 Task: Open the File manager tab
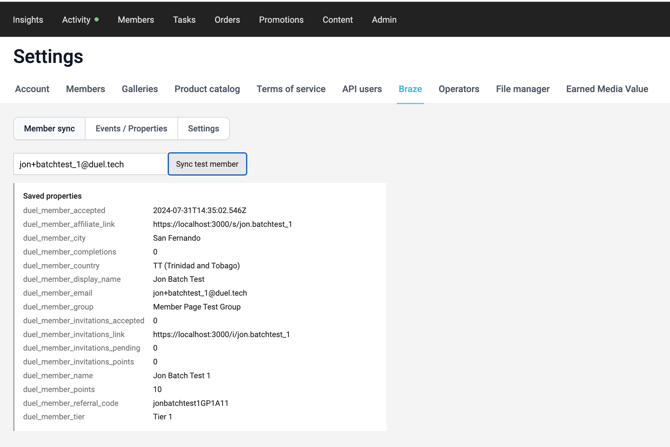click(x=523, y=89)
